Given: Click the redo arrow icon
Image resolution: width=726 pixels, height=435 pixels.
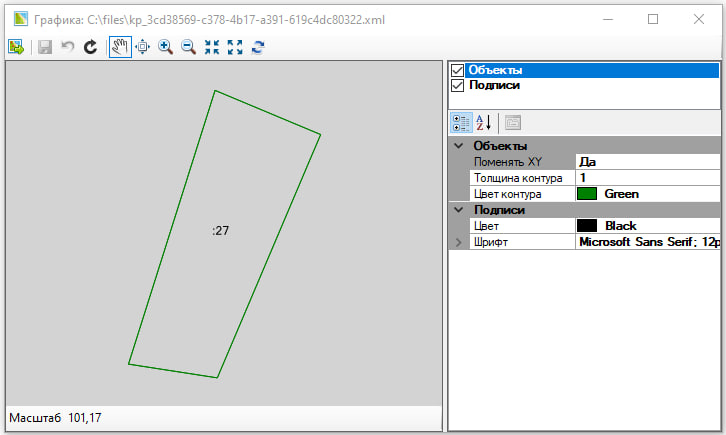Looking at the screenshot, I should tap(90, 47).
